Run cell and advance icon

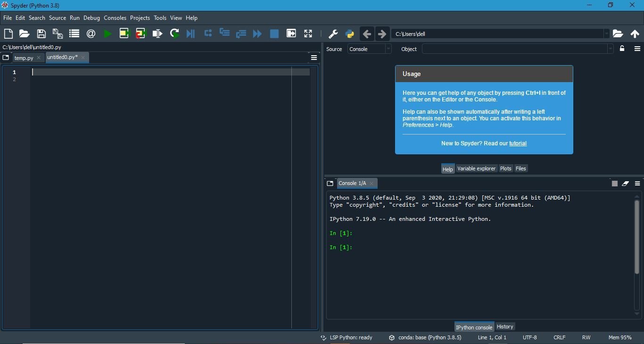[140, 34]
